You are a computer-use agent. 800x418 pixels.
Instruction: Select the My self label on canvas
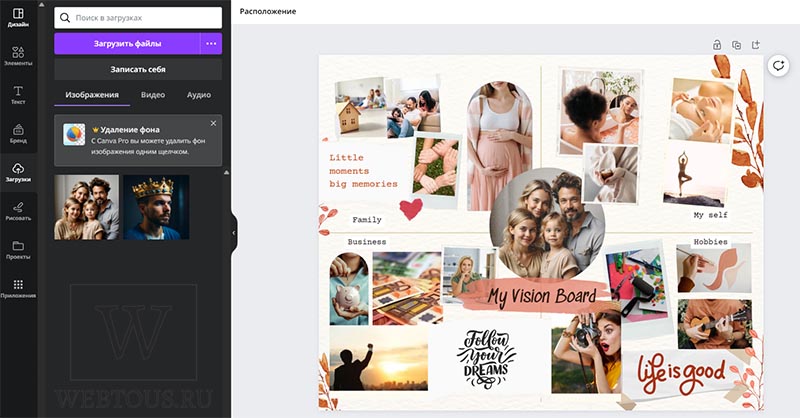pyautogui.click(x=710, y=215)
